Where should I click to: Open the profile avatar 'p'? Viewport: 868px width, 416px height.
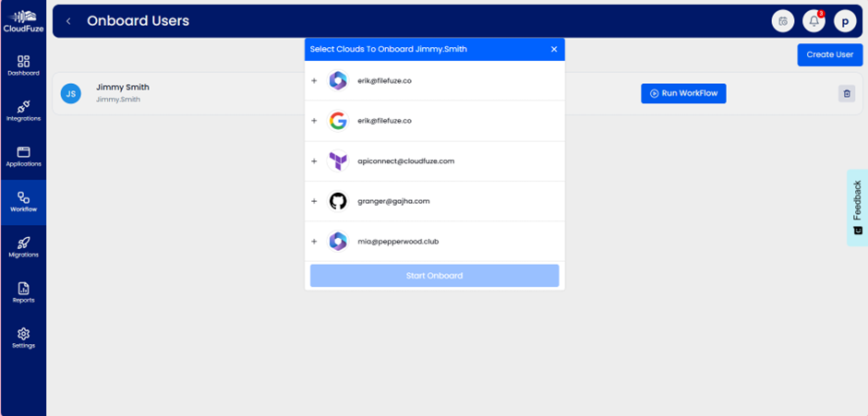845,21
